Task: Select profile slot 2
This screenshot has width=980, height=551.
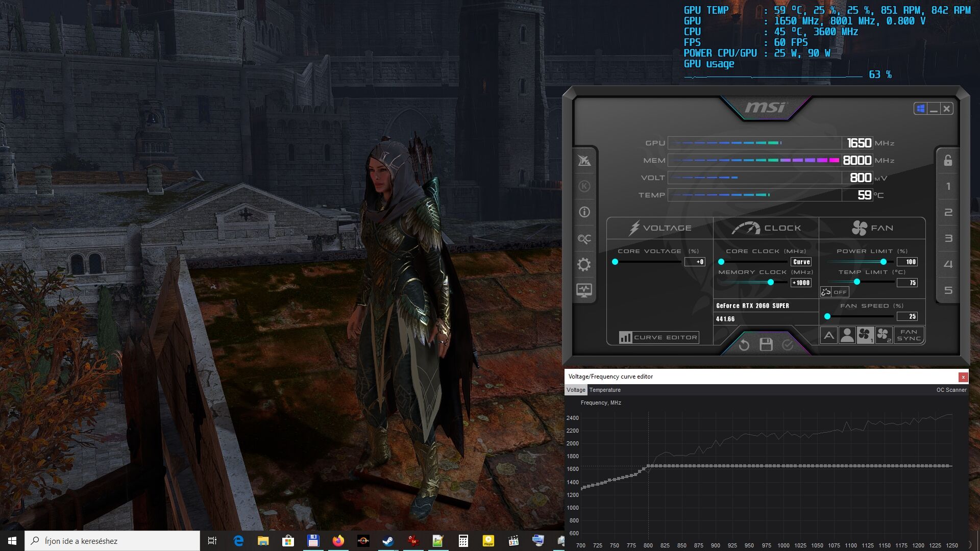Action: pos(948,212)
